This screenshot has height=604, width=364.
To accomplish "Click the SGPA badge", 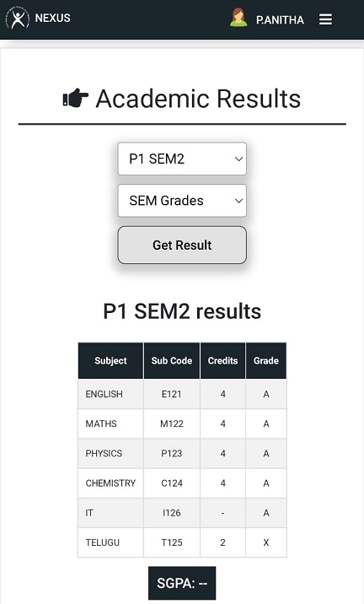I will click(x=182, y=583).
